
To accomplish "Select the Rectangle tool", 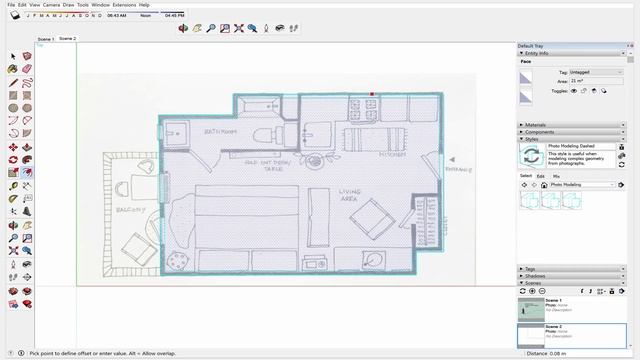I will point(13,96).
